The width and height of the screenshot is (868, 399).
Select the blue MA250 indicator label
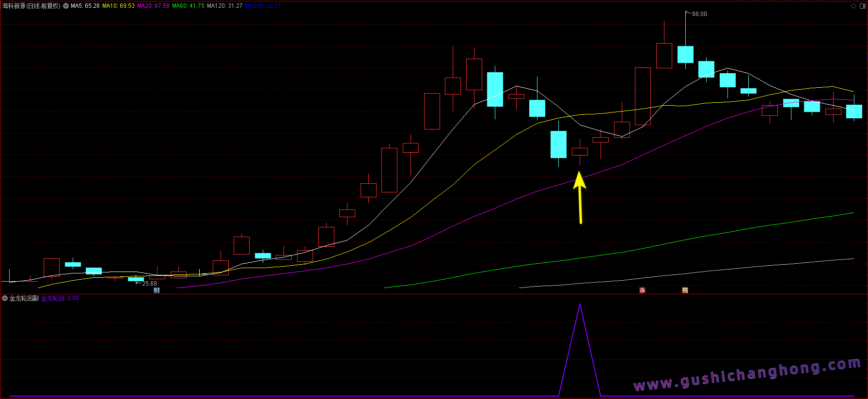(263, 6)
